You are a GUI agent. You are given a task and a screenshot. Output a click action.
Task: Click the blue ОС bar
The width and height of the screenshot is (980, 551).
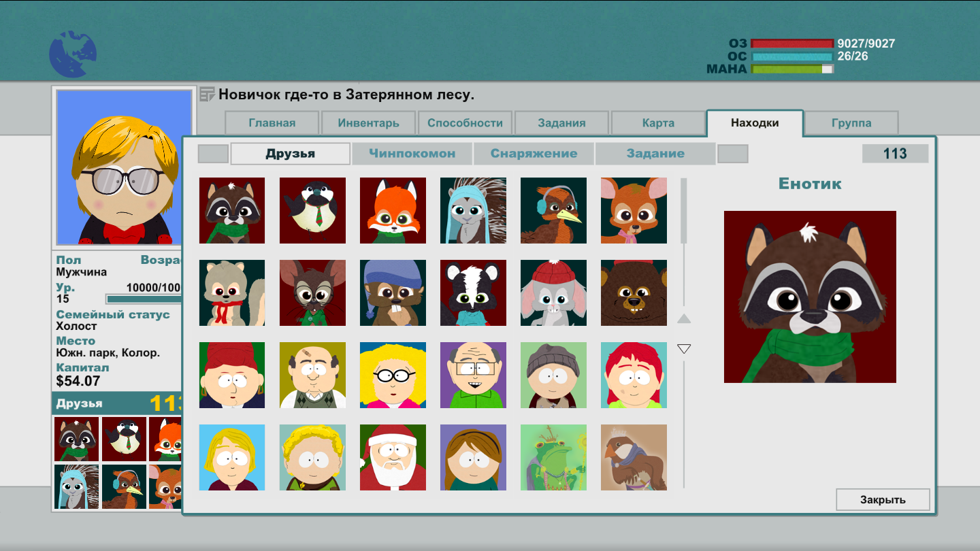coord(792,56)
